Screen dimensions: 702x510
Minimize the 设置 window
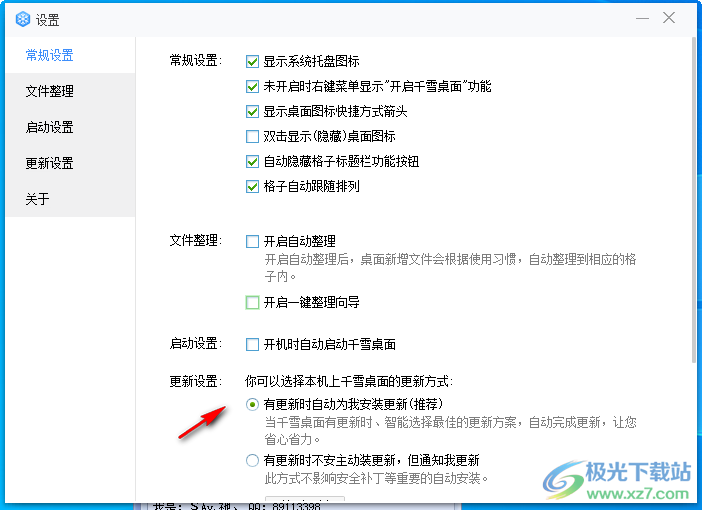[x=642, y=18]
